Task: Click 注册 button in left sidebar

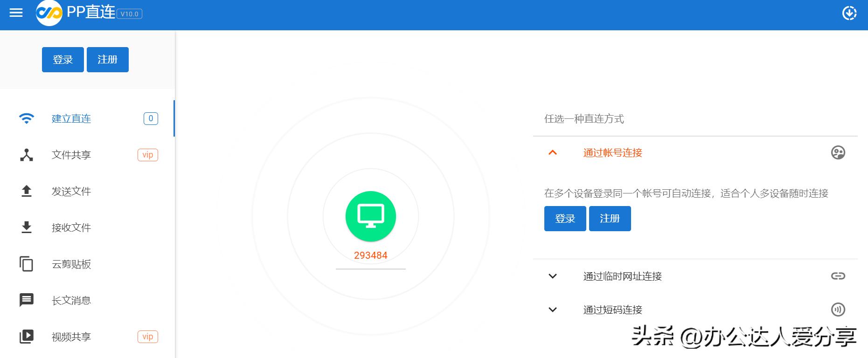Action: tap(108, 60)
